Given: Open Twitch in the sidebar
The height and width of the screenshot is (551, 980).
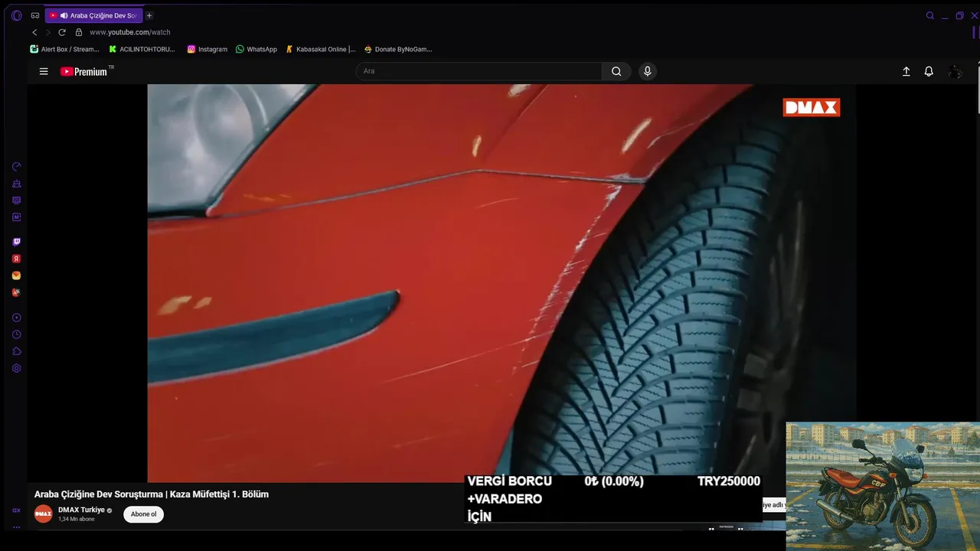Looking at the screenshot, I should 16,242.
